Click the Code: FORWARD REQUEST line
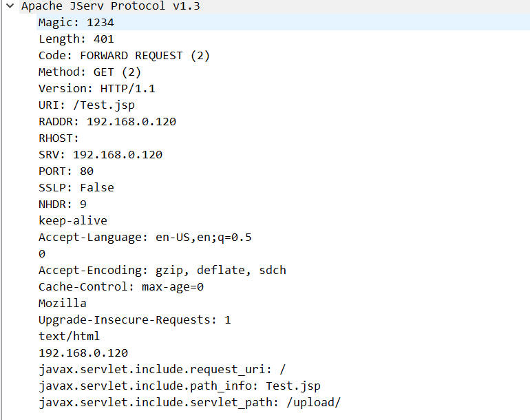Screen dimensions: 530x420 124,56
